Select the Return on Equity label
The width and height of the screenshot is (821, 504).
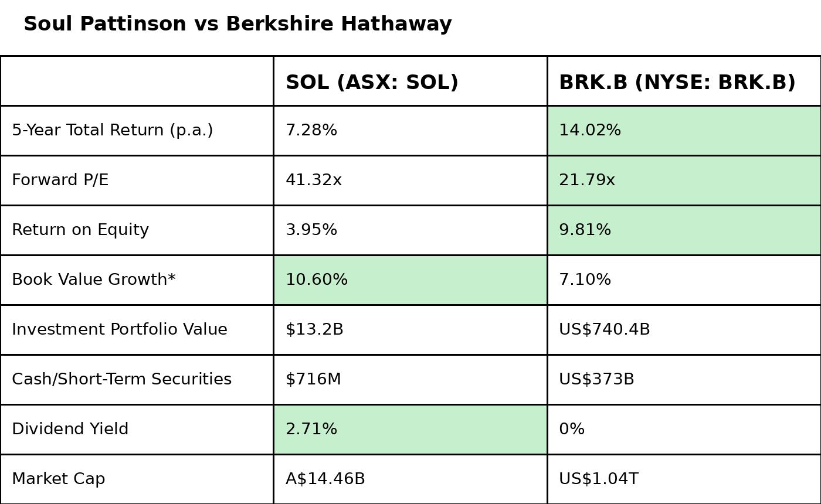click(80, 230)
